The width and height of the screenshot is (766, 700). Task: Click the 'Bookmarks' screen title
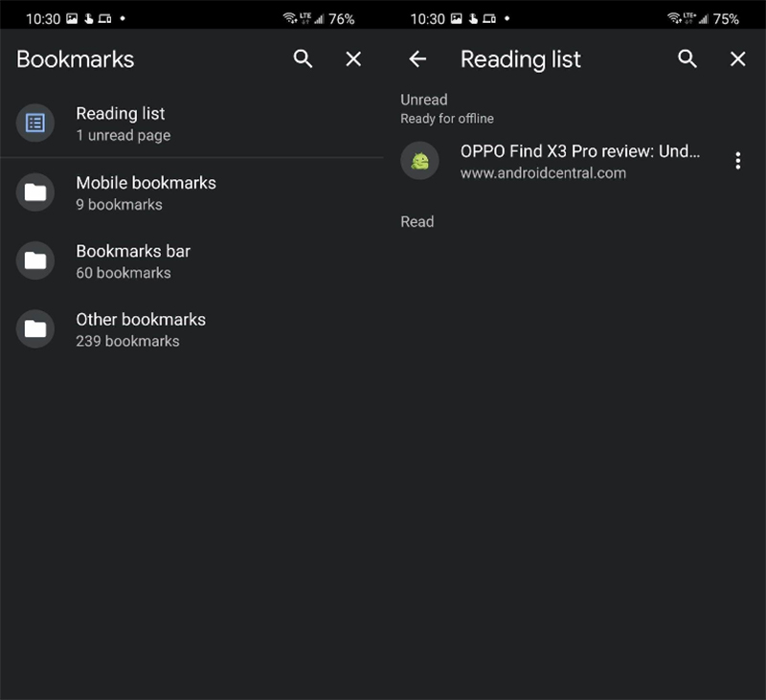click(76, 59)
